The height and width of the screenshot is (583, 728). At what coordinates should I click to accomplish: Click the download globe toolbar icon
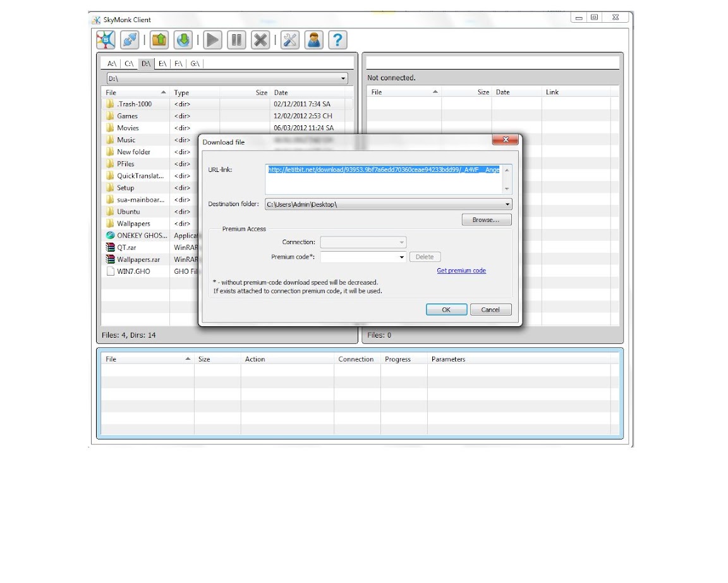(183, 40)
